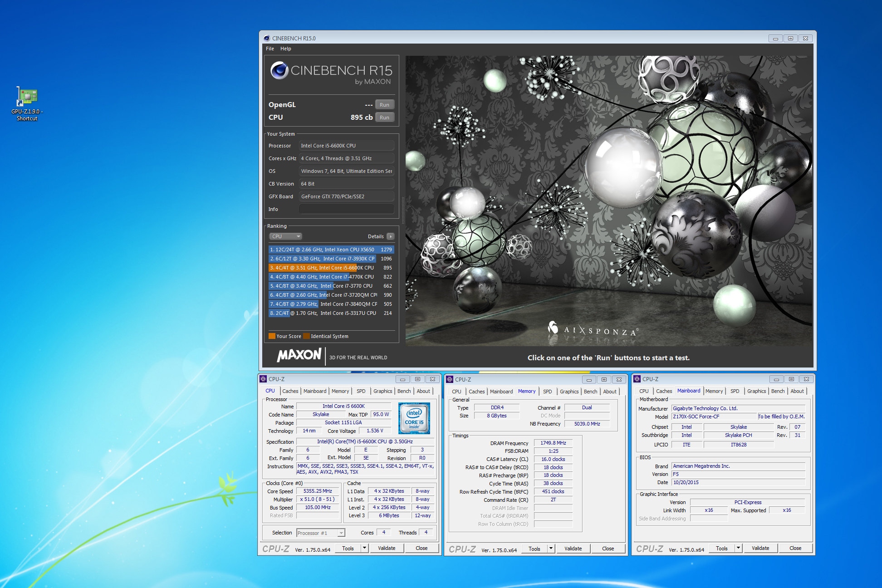Click Validate in Memory tab window of CPU-Z
This screenshot has height=588, width=882.
[x=573, y=549]
